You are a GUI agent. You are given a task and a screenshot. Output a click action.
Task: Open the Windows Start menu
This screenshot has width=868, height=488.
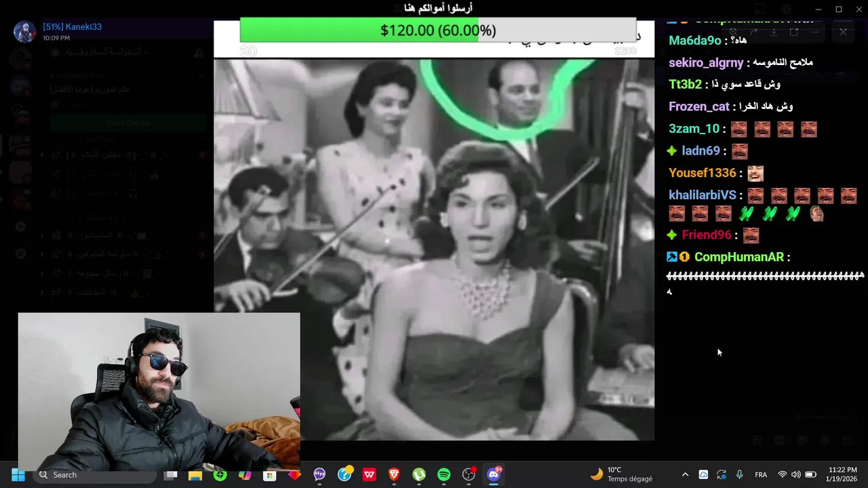click(x=18, y=475)
